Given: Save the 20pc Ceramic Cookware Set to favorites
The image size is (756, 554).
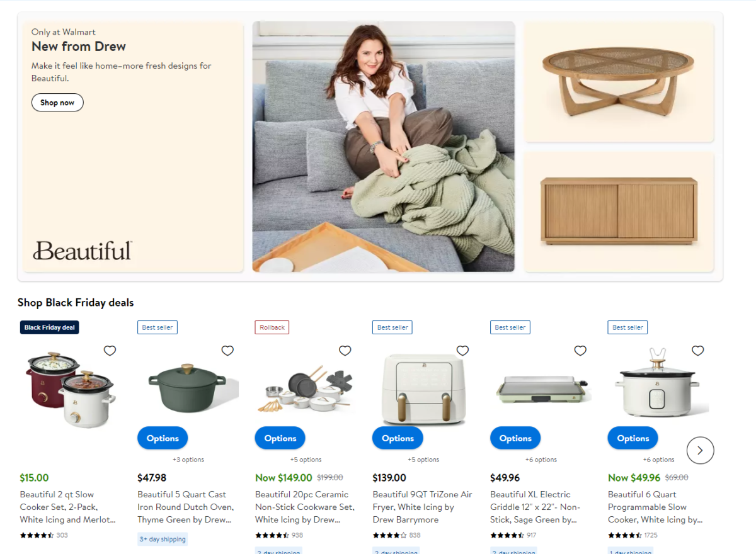Looking at the screenshot, I should (345, 351).
